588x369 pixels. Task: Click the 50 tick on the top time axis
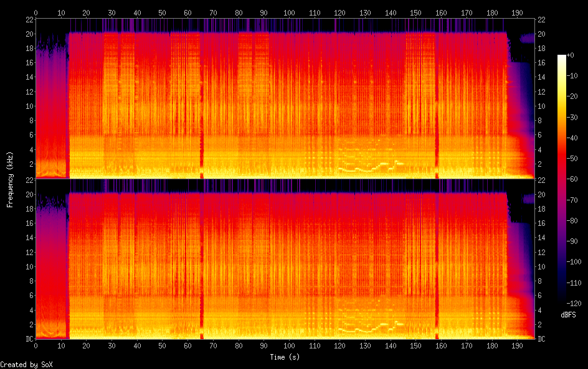[x=163, y=12]
